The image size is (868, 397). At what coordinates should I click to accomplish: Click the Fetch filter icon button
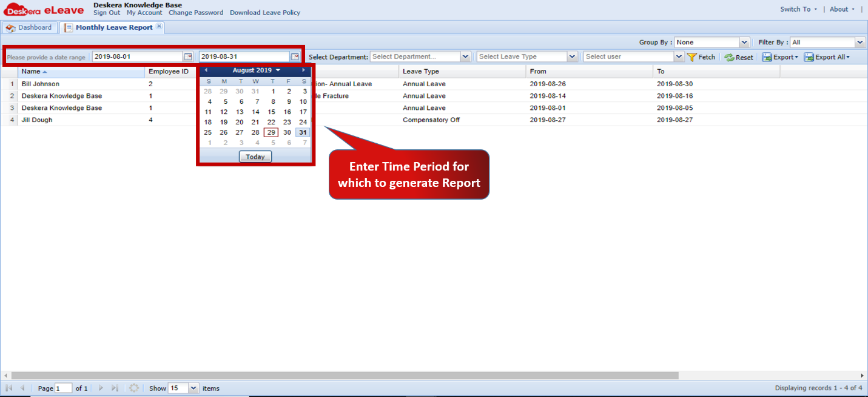(701, 57)
